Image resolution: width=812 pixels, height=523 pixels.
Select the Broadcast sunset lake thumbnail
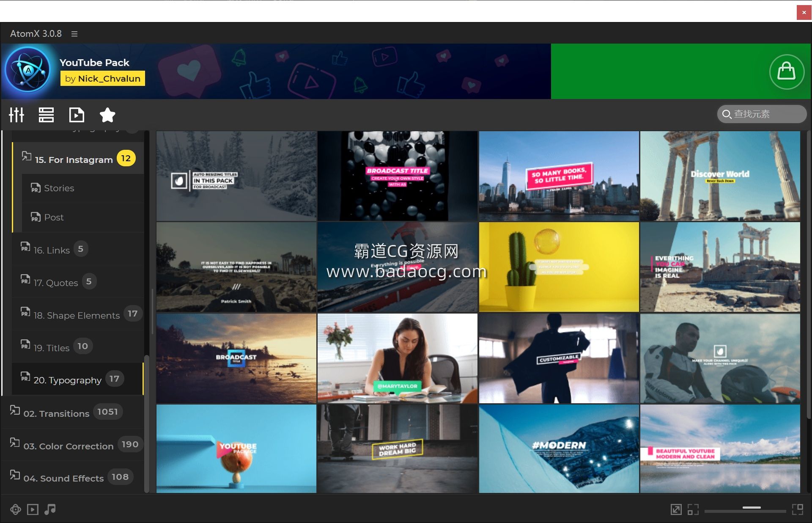pos(236,358)
